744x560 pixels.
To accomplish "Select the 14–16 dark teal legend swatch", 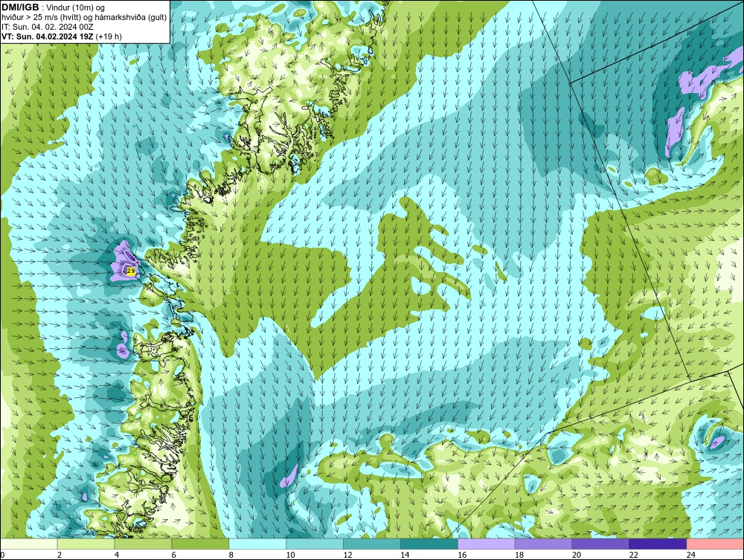I will pos(429,544).
